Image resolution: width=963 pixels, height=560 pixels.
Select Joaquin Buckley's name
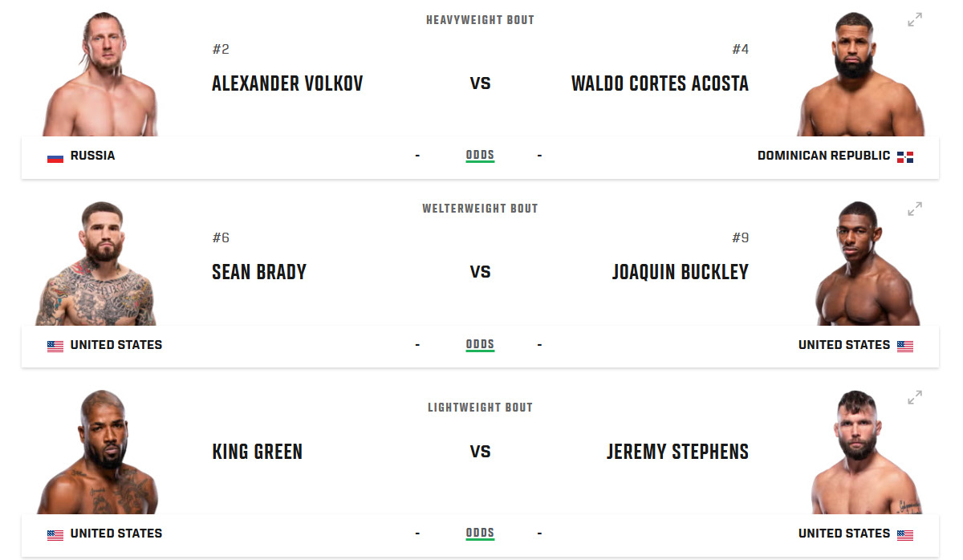pyautogui.click(x=680, y=272)
